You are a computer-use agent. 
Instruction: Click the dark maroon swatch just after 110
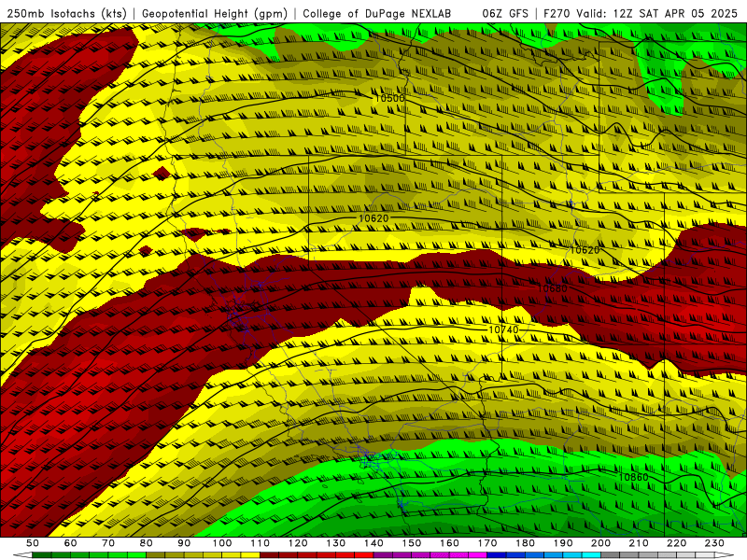(x=270, y=555)
